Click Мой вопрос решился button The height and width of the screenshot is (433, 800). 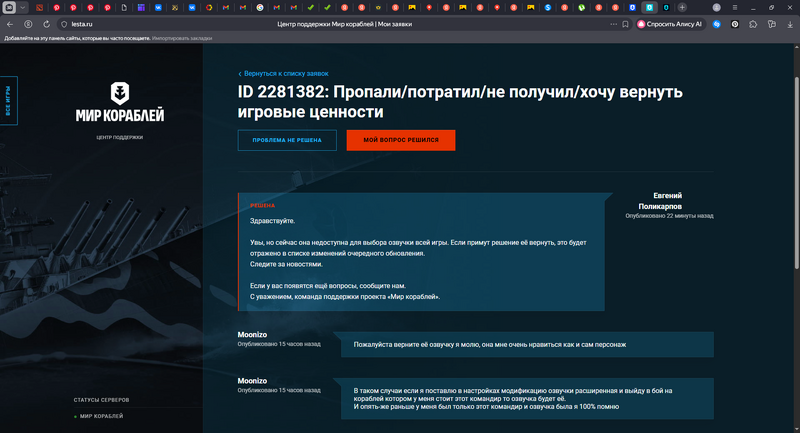click(400, 140)
